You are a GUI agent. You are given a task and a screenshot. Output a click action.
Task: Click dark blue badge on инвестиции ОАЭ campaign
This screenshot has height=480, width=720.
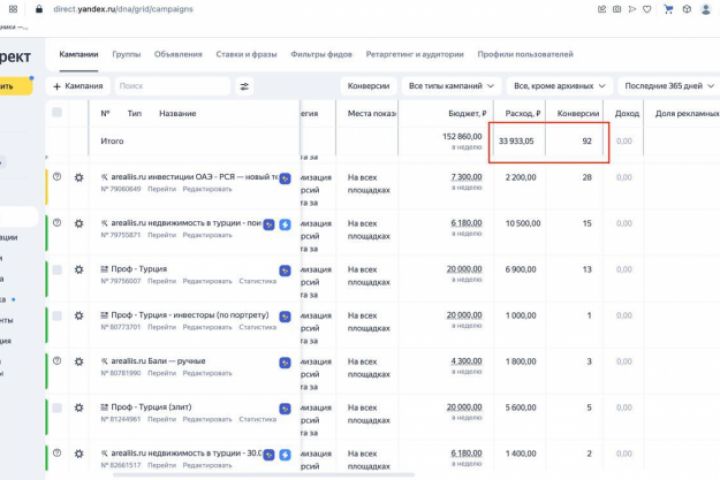tap(285, 178)
